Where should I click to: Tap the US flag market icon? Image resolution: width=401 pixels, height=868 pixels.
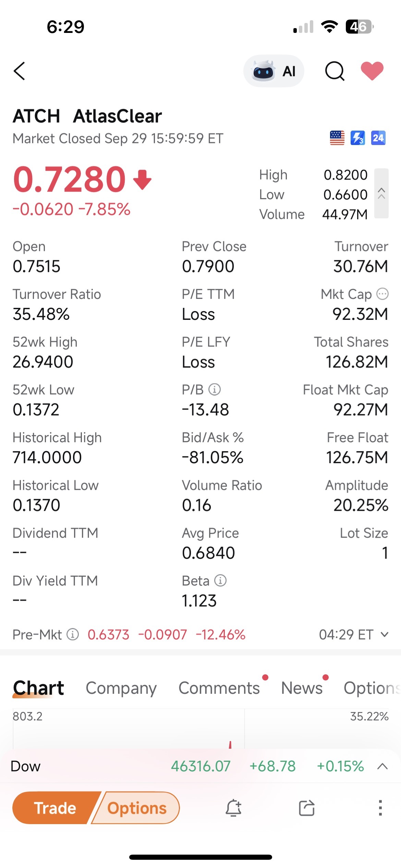point(337,138)
